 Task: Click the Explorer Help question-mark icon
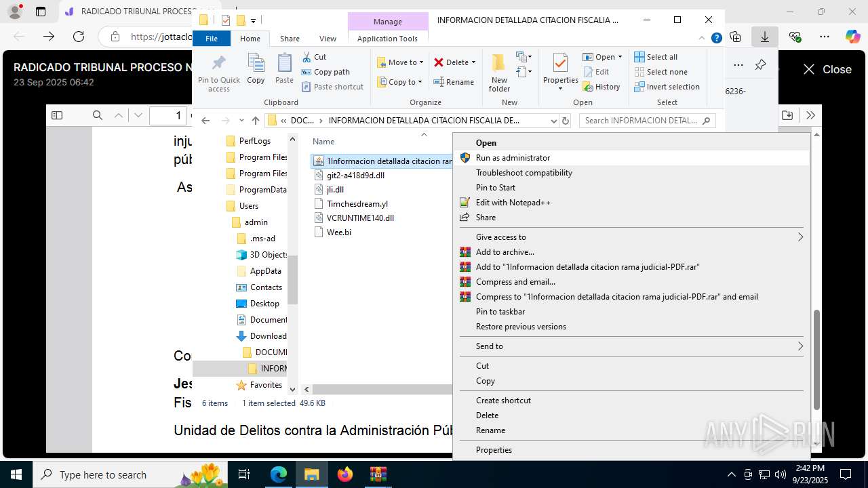click(x=716, y=39)
